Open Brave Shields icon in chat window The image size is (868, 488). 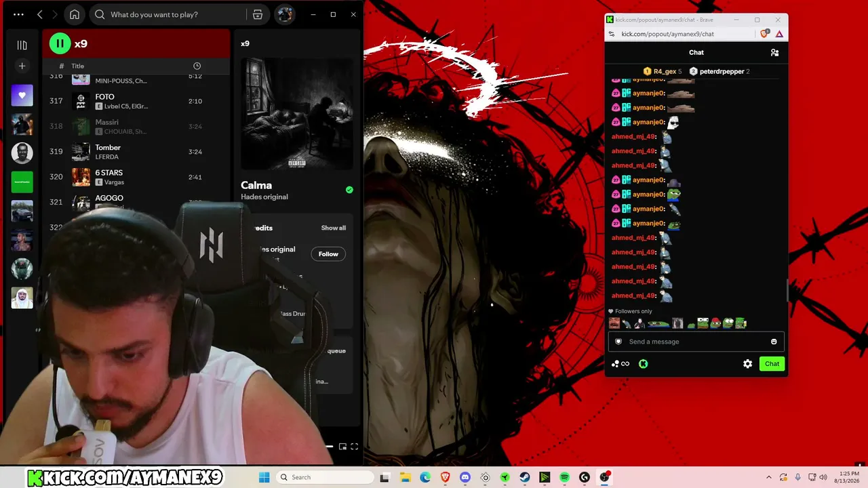click(x=765, y=34)
